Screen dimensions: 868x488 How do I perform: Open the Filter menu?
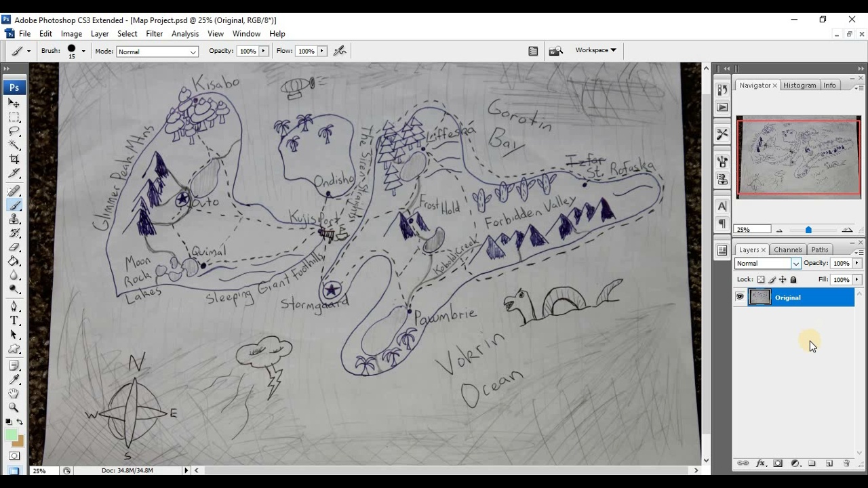point(154,33)
